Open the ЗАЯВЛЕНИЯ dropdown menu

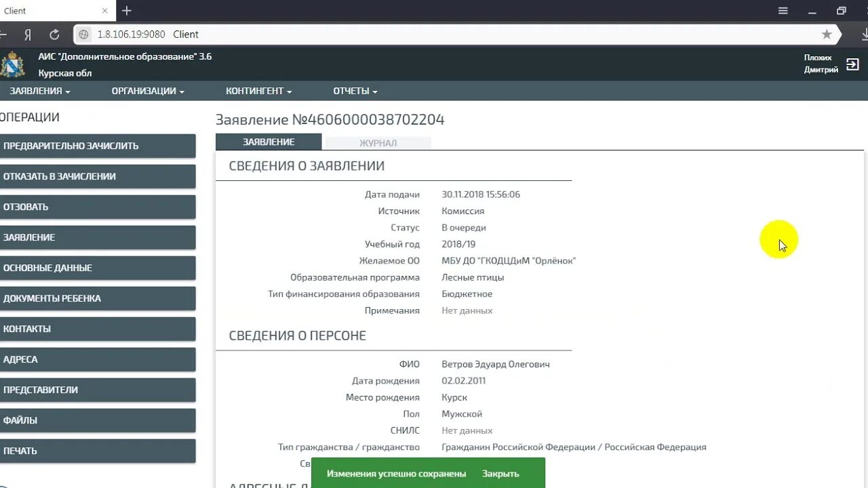click(x=39, y=91)
